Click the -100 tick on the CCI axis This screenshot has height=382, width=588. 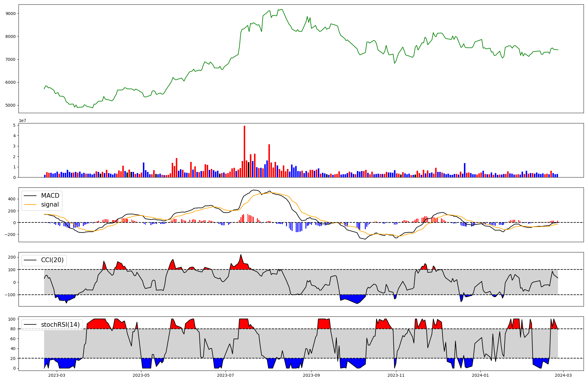pos(11,295)
